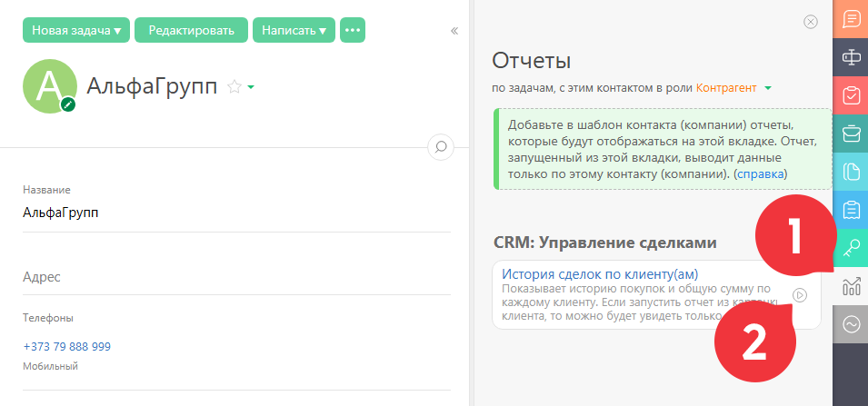Open the files documents sidebar tab
Image resolution: width=868 pixels, height=406 pixels.
click(851, 172)
